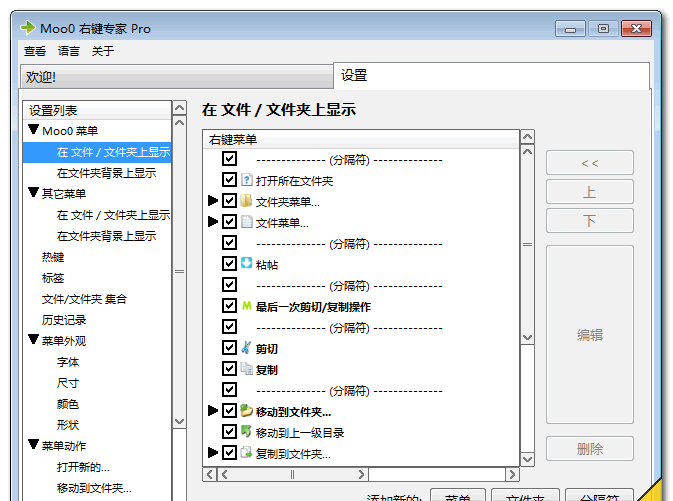Click the 编辑 button
The width and height of the screenshot is (673, 501).
[590, 334]
